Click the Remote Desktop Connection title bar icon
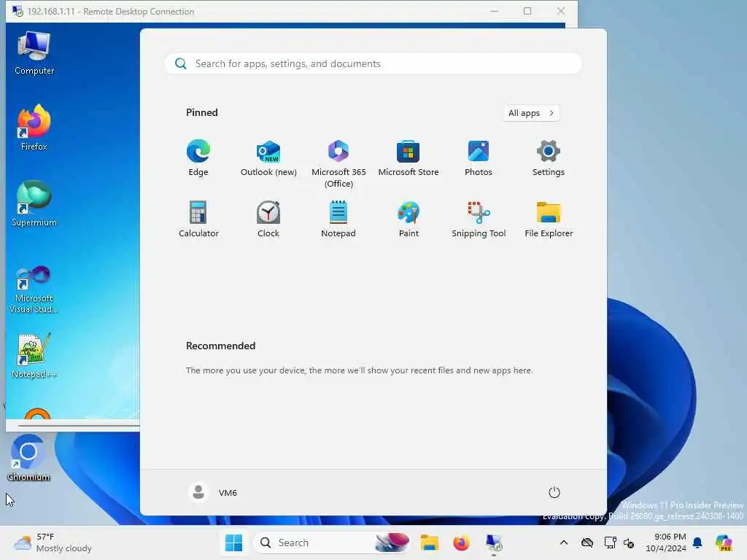This screenshot has width=747, height=560. [18, 12]
